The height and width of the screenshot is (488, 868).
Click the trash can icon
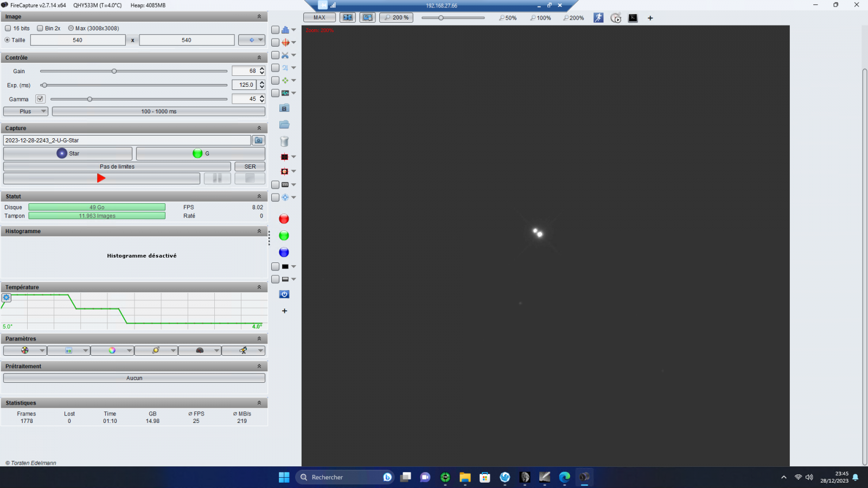pyautogui.click(x=284, y=142)
